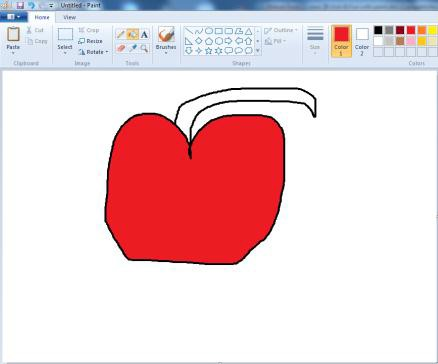Choose the Diamond shape
This screenshot has width=438, height=364.
coord(199,41)
